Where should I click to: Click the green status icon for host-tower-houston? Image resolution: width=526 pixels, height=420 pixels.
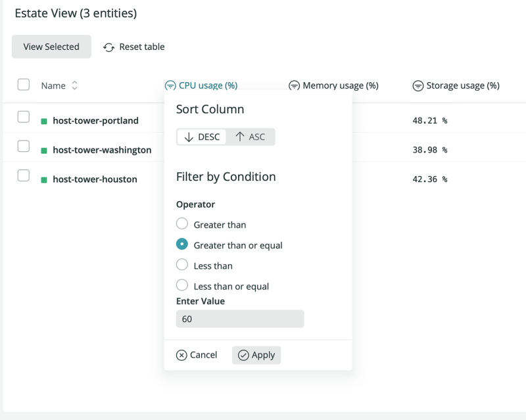[44, 180]
